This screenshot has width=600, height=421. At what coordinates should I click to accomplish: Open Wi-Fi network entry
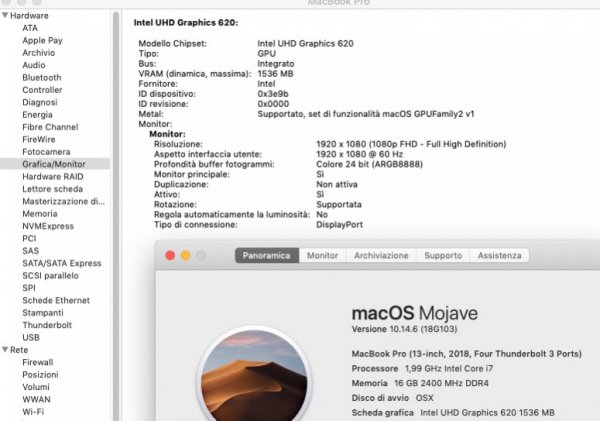33,411
